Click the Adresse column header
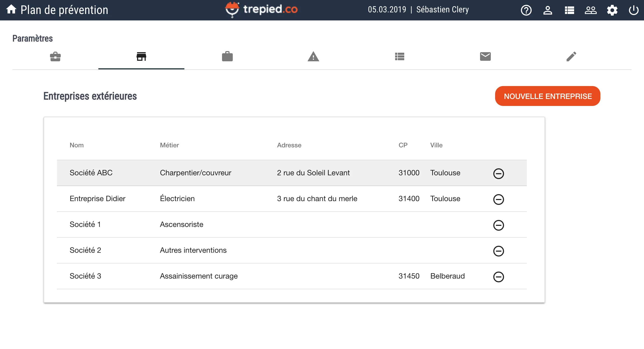 (289, 145)
